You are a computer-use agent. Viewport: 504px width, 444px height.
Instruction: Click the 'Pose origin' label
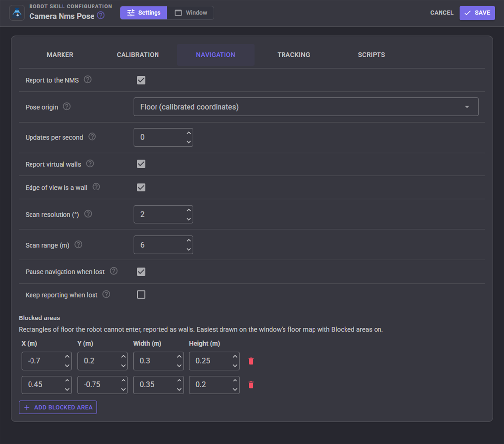click(x=42, y=107)
